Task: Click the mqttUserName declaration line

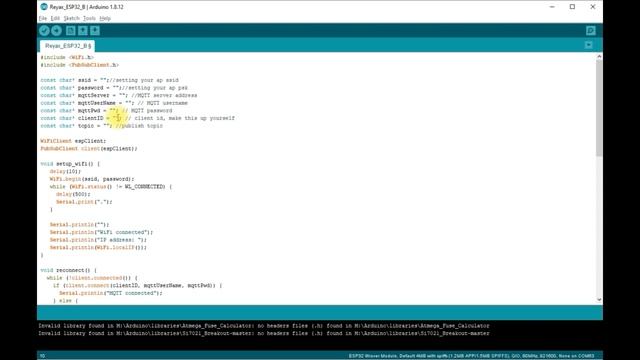Action: coord(114,103)
